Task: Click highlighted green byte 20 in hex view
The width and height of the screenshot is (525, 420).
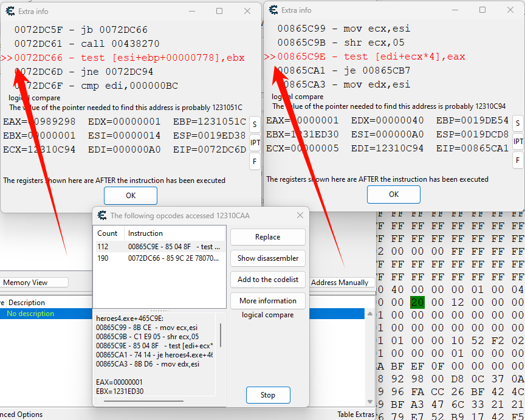Action: [x=417, y=303]
